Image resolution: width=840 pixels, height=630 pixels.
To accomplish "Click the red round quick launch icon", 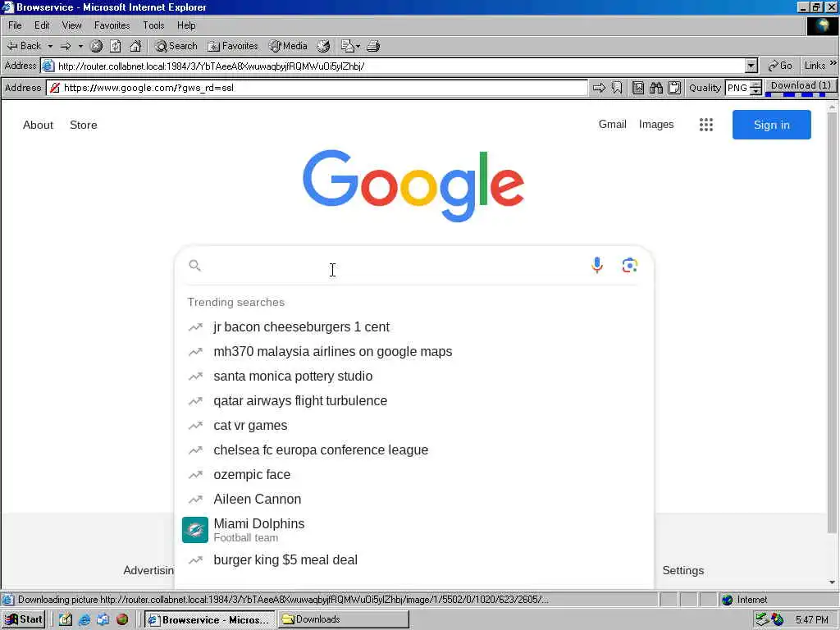I will [x=122, y=620].
